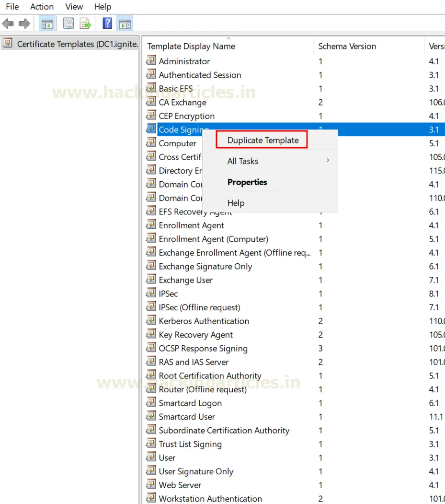Toggle the Show/Hide Console Tree icon
Screen dimensions: 445x504
point(47,23)
